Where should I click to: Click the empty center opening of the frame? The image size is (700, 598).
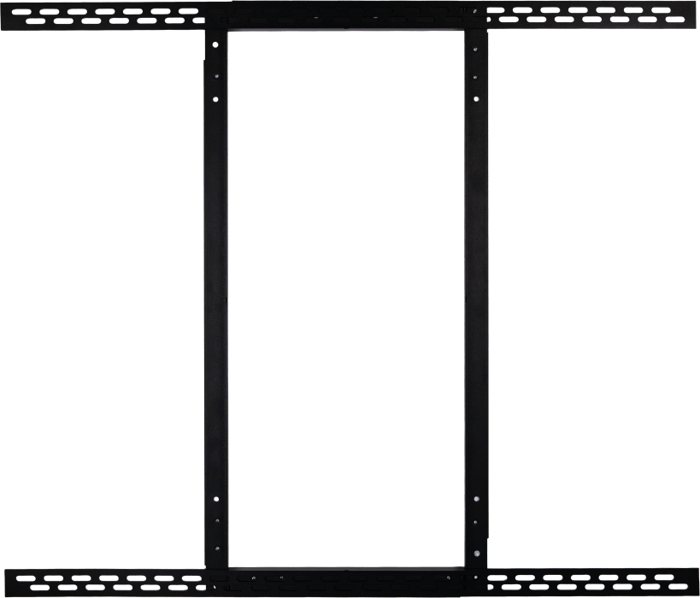click(346, 299)
